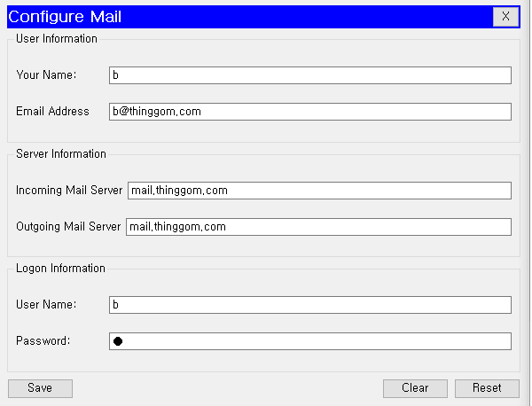Click the Outgoing Mail Server label
This screenshot has width=532, height=406.
coord(68,227)
